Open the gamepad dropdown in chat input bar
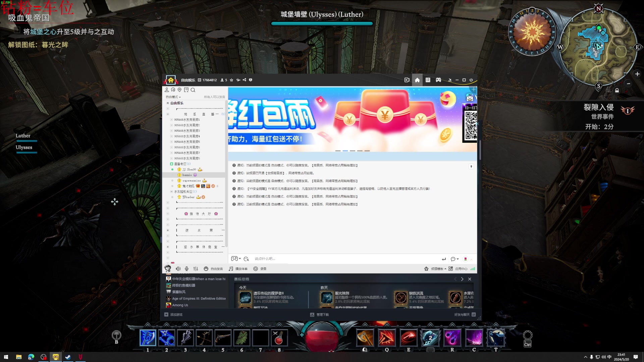 [x=236, y=259]
